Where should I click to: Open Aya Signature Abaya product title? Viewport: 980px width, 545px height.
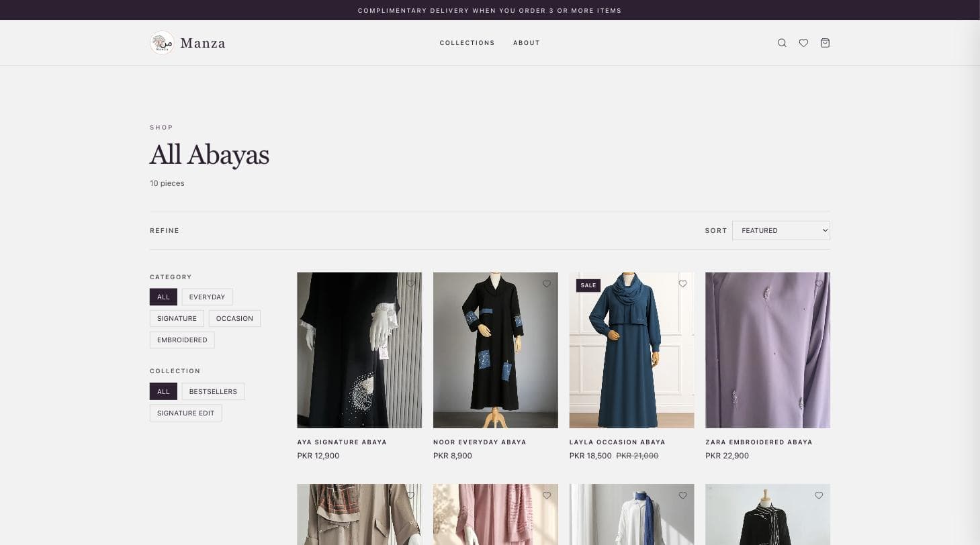coord(342,442)
